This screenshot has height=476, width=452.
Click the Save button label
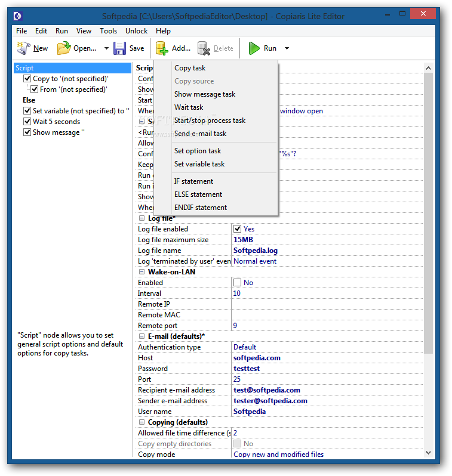coord(137,48)
